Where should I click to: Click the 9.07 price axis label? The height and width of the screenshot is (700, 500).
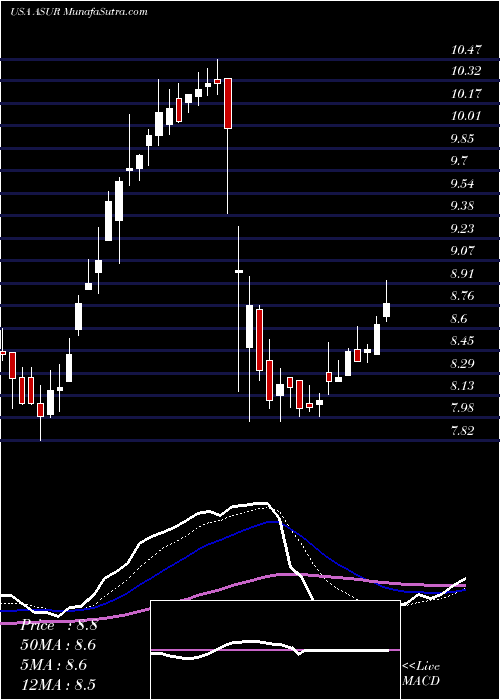coord(463,251)
